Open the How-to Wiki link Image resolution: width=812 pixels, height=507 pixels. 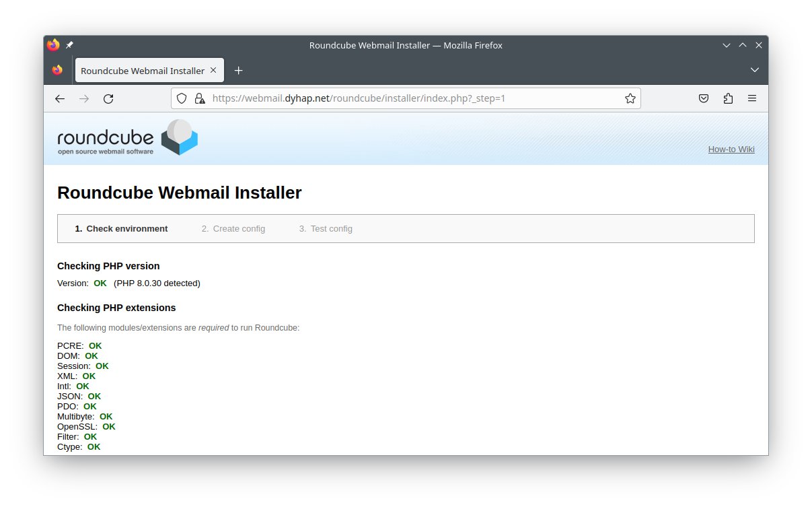click(731, 149)
